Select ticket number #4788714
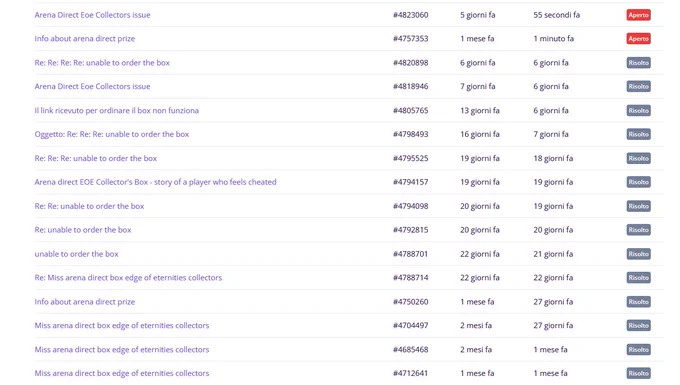Image resolution: width=680 pixels, height=385 pixels. (411, 278)
